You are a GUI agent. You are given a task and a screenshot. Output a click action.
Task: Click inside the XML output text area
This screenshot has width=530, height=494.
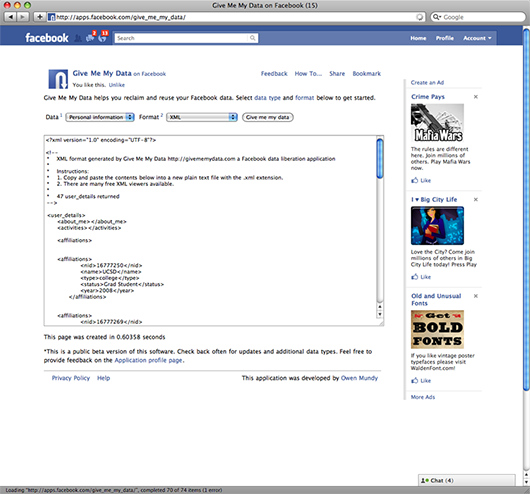point(210,230)
